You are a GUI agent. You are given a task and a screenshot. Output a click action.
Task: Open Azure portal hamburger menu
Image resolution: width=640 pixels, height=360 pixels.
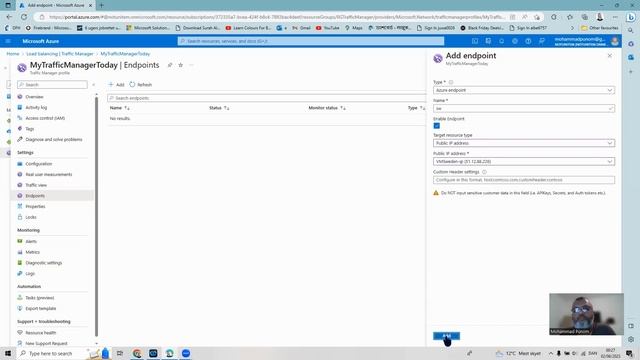pos(8,41)
